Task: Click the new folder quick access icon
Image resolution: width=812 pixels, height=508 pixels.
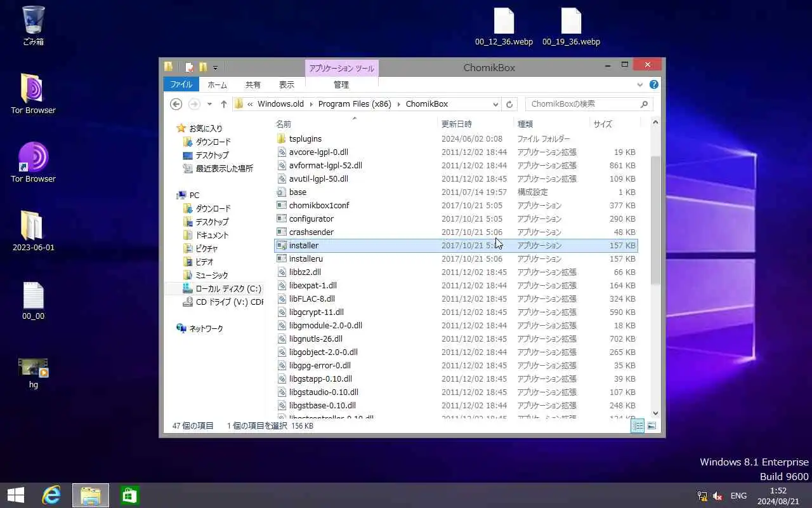Action: 203,67
